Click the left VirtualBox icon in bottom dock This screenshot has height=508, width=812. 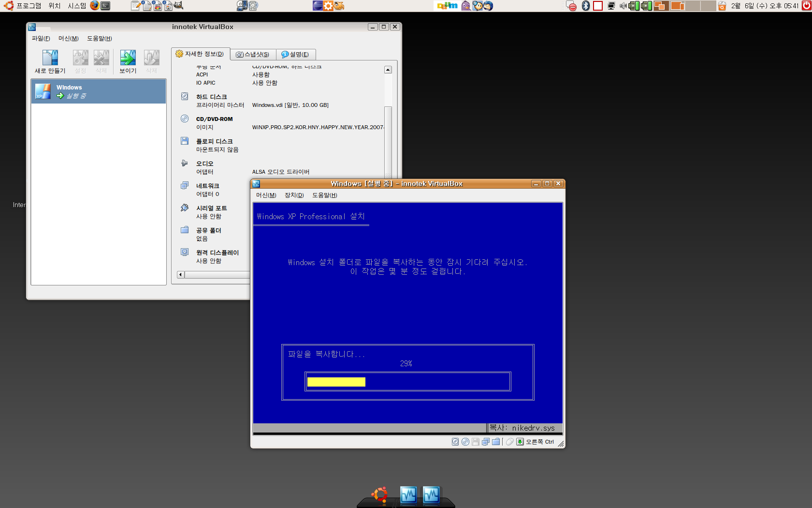point(408,495)
